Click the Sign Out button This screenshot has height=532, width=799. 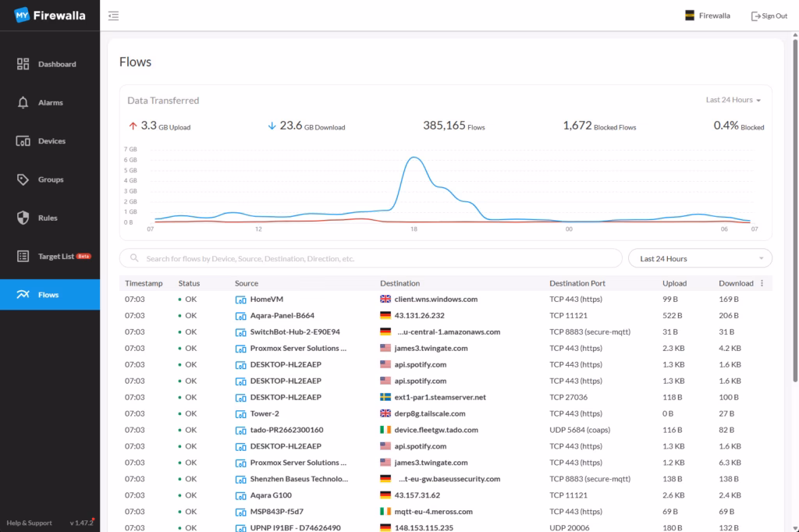[769, 16]
